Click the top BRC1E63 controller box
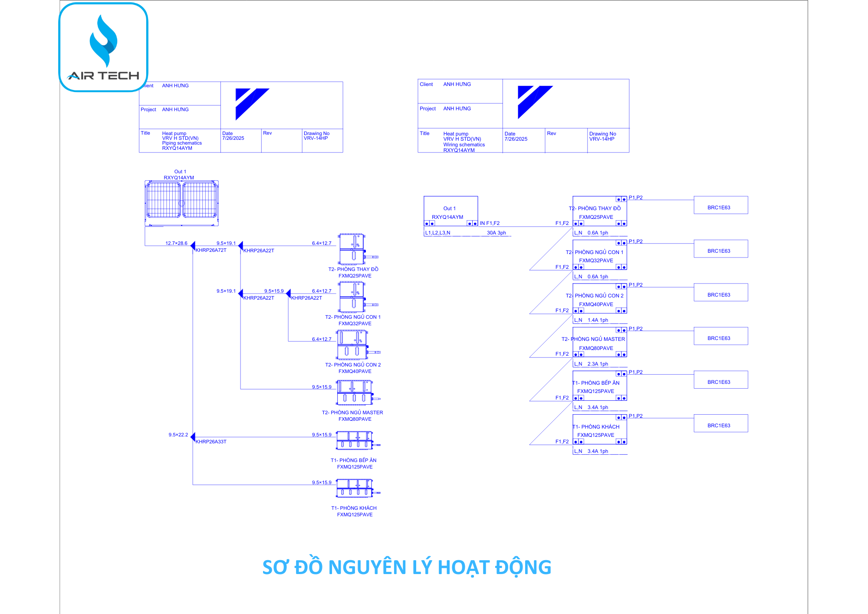The image size is (868, 614). (x=720, y=205)
